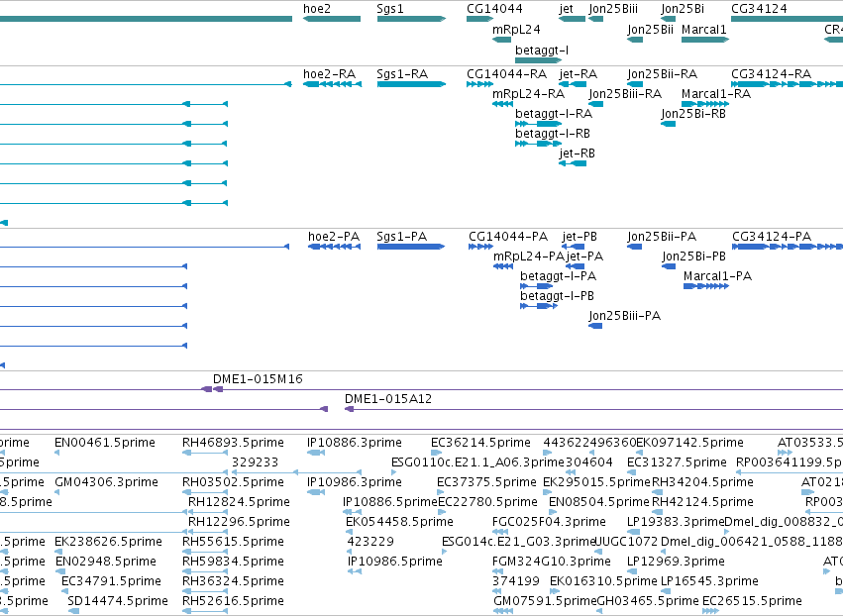
Task: Click the IP10986.5prime EST label
Action: (394, 562)
